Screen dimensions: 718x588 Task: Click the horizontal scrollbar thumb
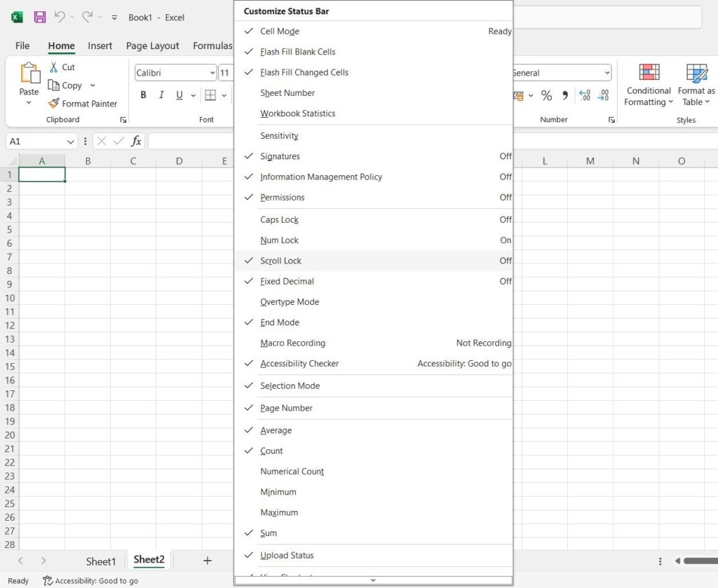(700, 561)
